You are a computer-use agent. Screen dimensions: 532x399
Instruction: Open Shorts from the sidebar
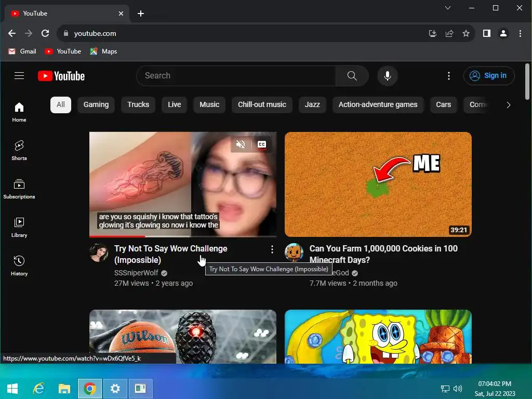tap(19, 150)
